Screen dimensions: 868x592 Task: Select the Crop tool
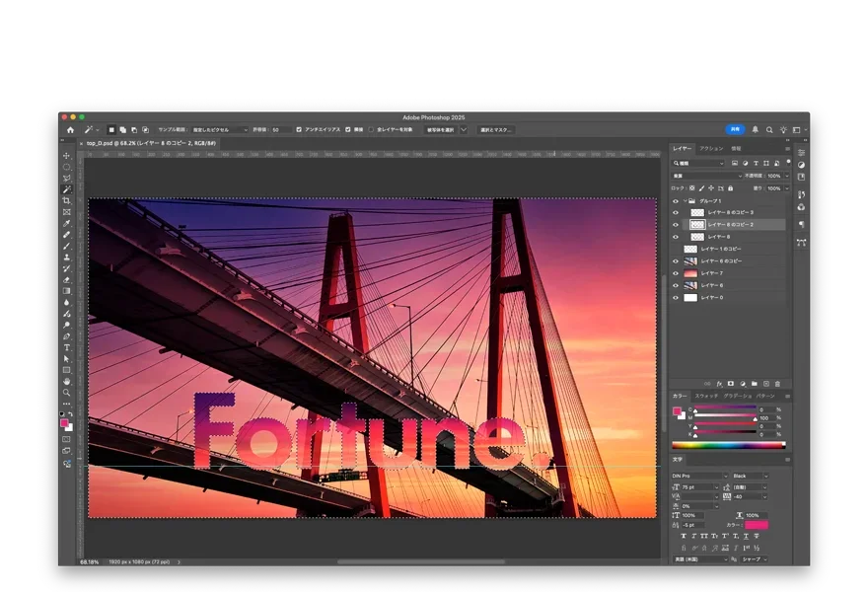coord(67,201)
